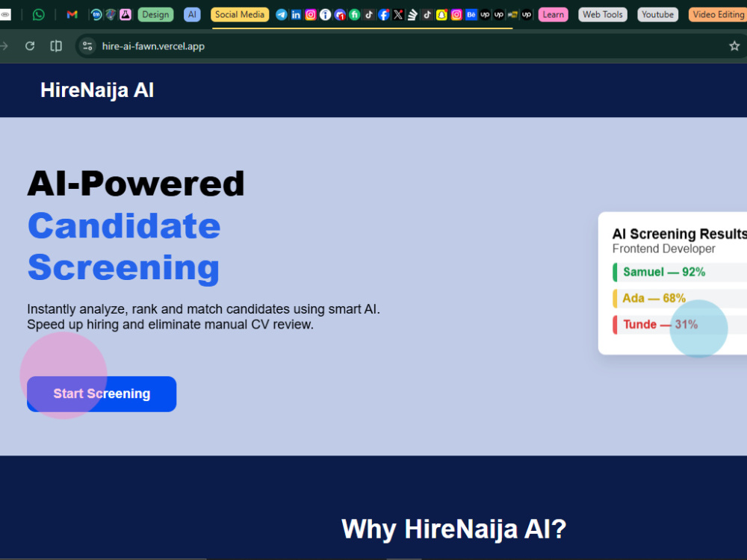This screenshot has width=747, height=560.
Task: Expand the Video Editing tab group
Action: click(718, 15)
